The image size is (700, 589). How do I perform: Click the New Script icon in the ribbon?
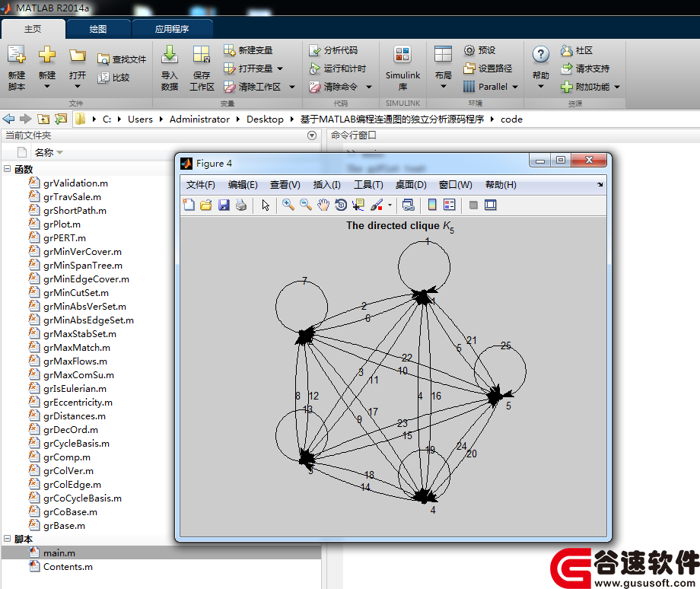tap(17, 55)
